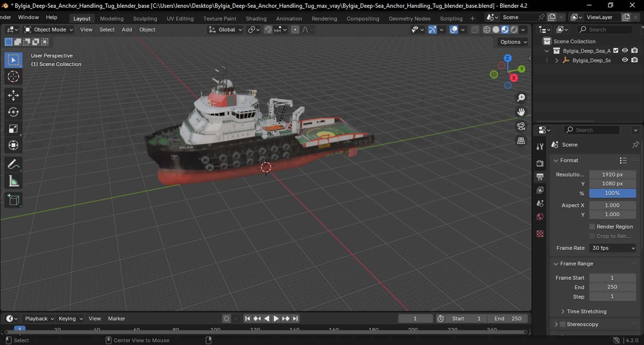Open Global transform orientation dropdown
The width and height of the screenshot is (644, 345).
[225, 30]
